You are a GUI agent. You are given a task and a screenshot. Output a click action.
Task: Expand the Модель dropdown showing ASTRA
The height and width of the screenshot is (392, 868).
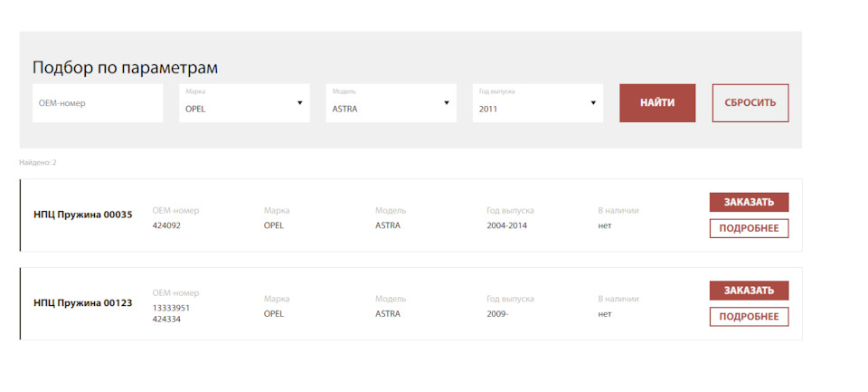pos(391,103)
